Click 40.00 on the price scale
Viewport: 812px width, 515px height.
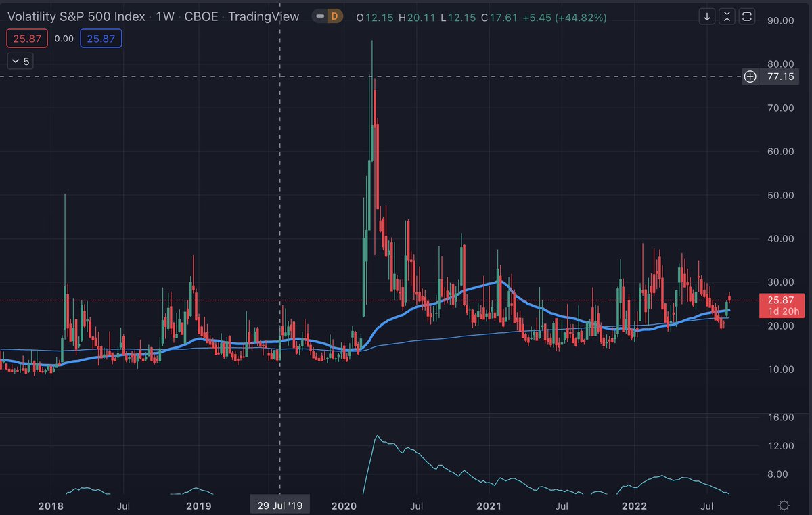(780, 238)
